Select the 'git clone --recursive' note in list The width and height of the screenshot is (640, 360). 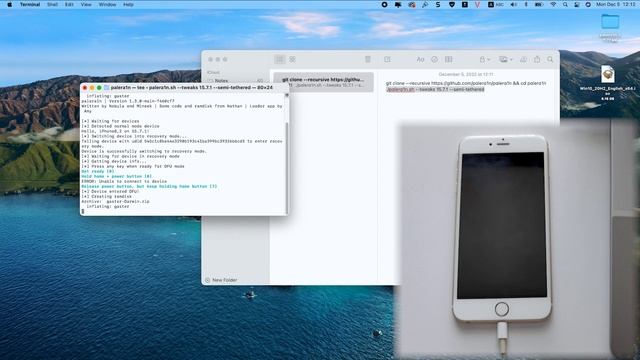tap(323, 82)
